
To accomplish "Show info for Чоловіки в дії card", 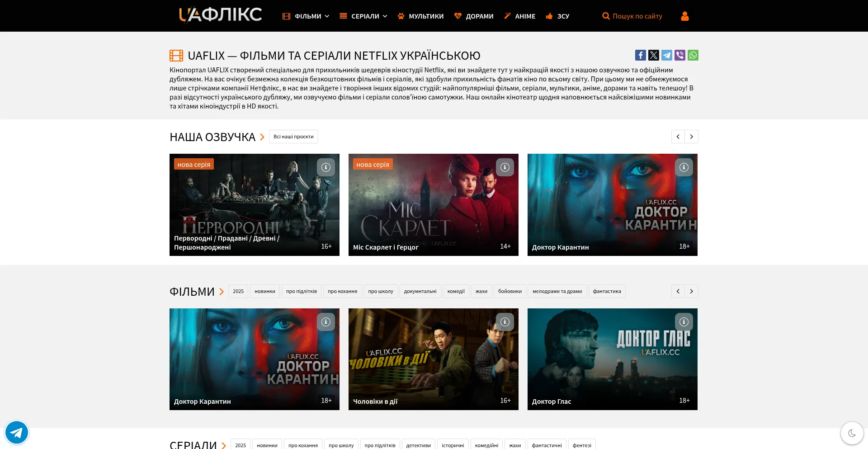I will click(505, 322).
